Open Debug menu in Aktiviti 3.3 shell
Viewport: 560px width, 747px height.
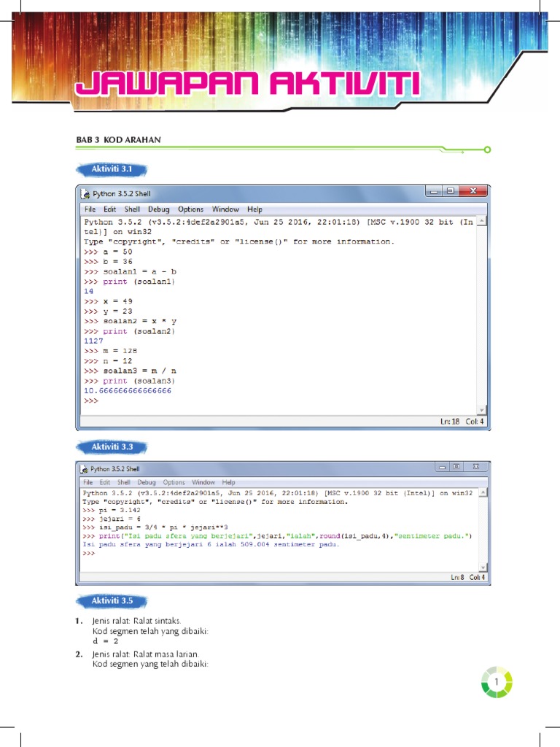pyautogui.click(x=147, y=482)
